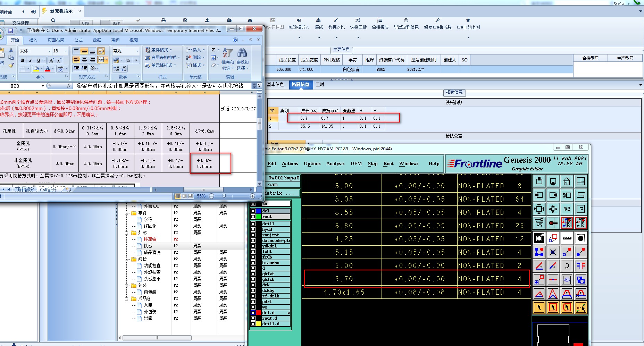The image size is (644, 346).
Task: Click the wrench and palette settings icon
Action: point(539,223)
